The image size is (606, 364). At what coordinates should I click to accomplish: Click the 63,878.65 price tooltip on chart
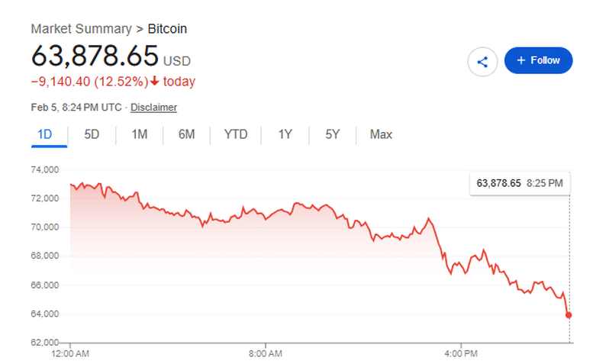pos(519,183)
